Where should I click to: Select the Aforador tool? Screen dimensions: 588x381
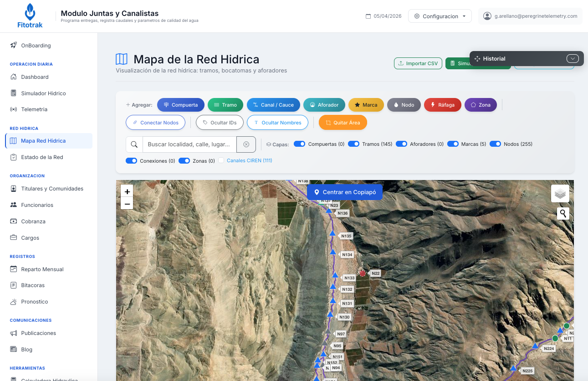tap(324, 105)
